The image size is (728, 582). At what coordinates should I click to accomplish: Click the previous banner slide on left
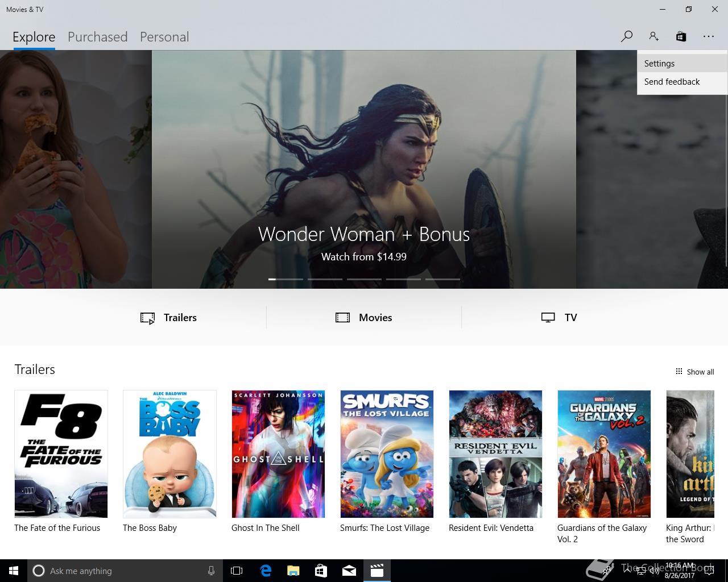76,169
